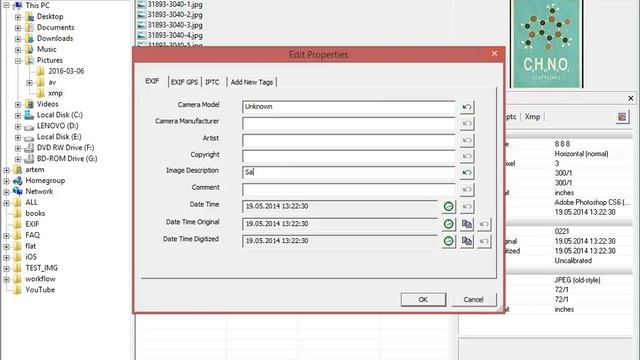Image resolution: width=640 pixels, height=360 pixels.
Task: Click into the Artist field
Action: point(349,140)
